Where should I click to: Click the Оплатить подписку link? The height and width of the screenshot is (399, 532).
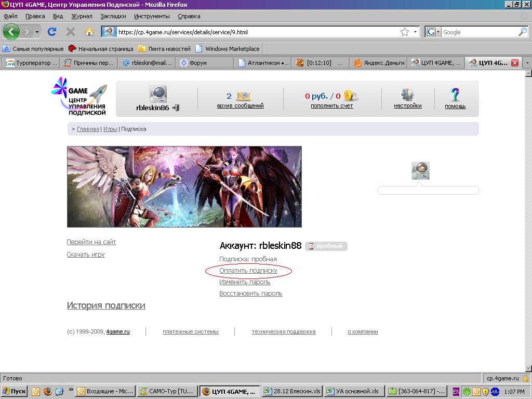pos(248,271)
